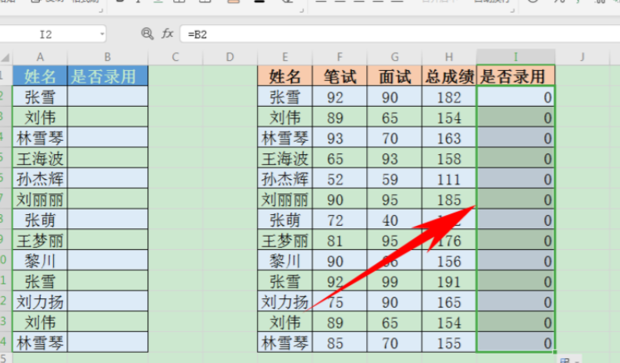Select 刘丽丽 in column E
Image resolution: width=620 pixels, height=363 pixels.
tap(285, 200)
